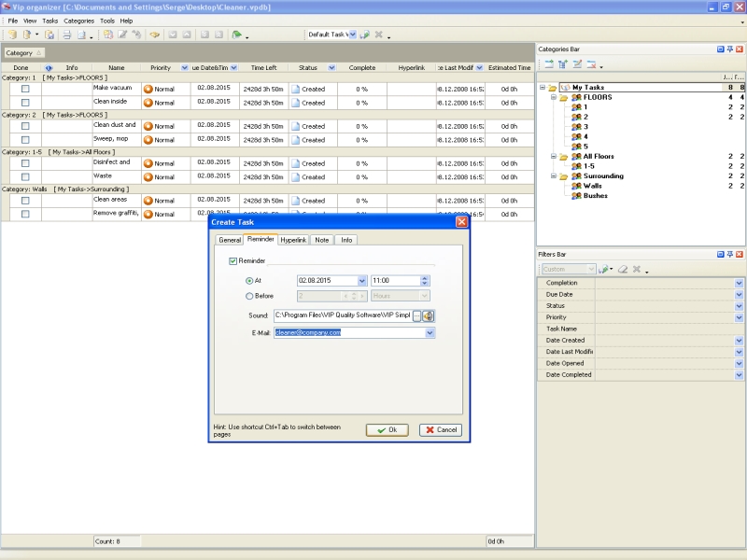Uncheck the Reminder checkbox
Screen dimensions: 747x560
233,261
